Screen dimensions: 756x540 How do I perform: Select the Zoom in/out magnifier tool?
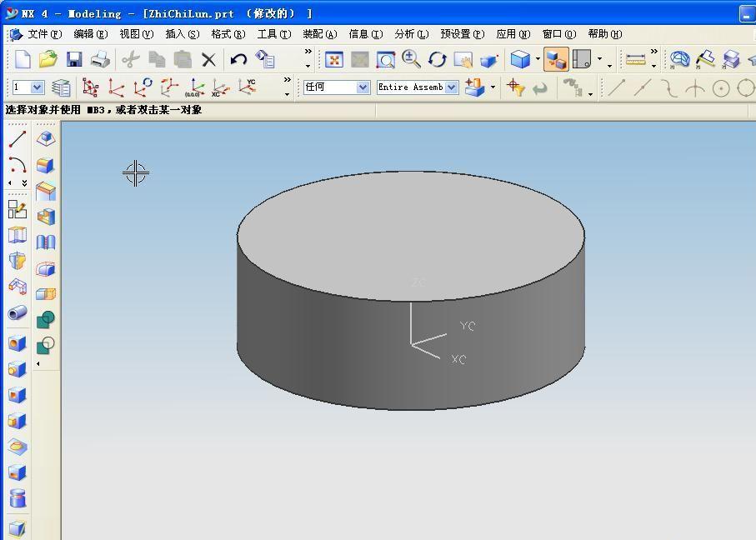[411, 59]
